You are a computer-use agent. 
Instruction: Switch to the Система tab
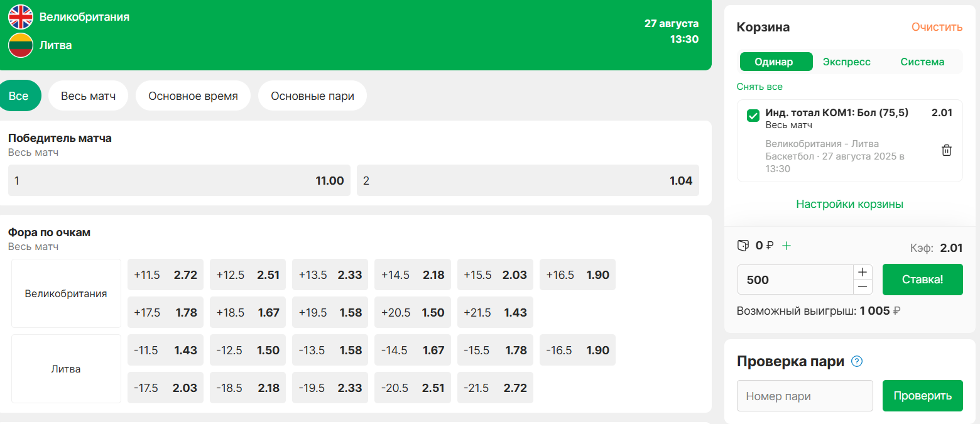pos(922,62)
